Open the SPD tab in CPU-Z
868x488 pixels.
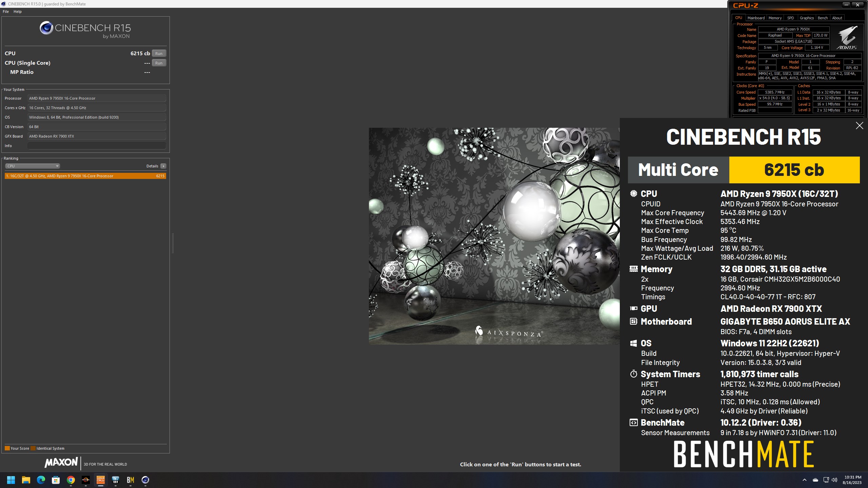click(791, 18)
